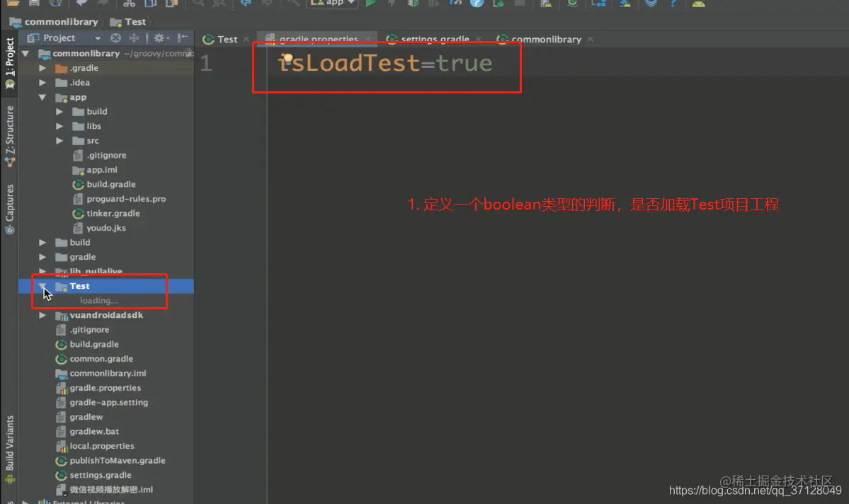849x504 pixels.
Task: Place cursor in isLoadTest=true code line
Action: coord(385,63)
